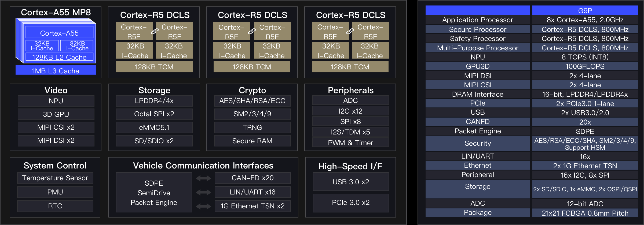644x225 pixels.
Task: Click the G9P table header
Action: click(585, 10)
